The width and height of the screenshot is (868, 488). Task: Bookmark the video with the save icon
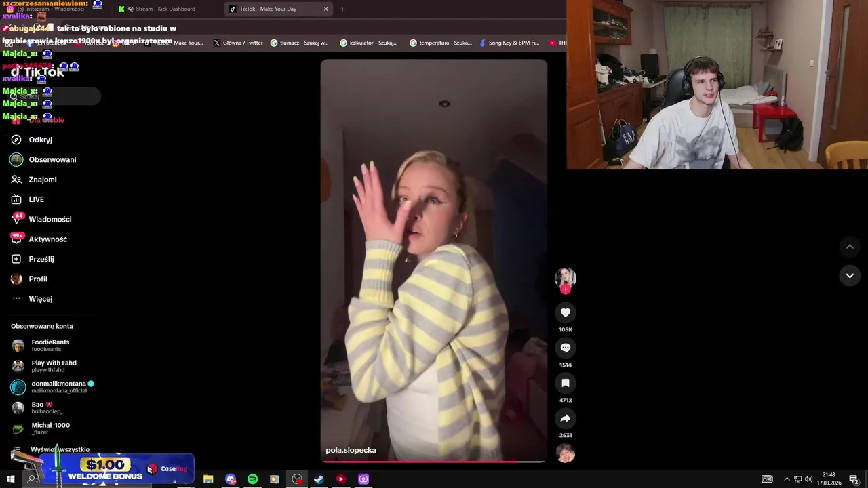point(565,383)
